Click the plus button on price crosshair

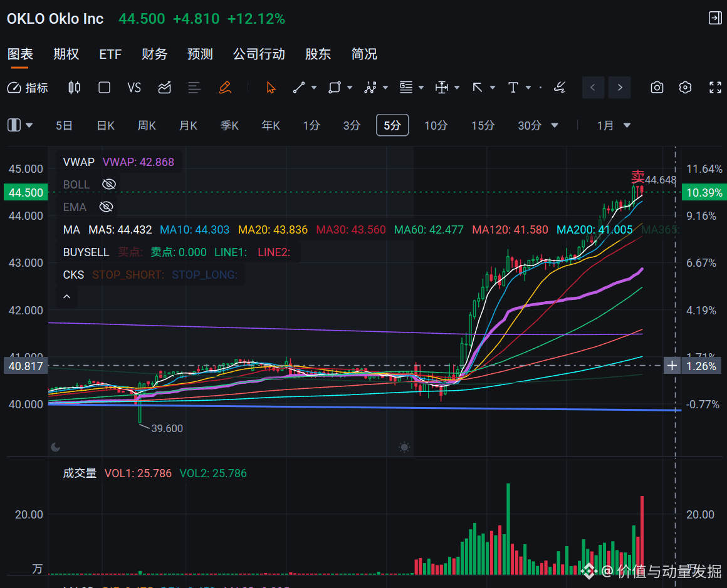click(672, 366)
